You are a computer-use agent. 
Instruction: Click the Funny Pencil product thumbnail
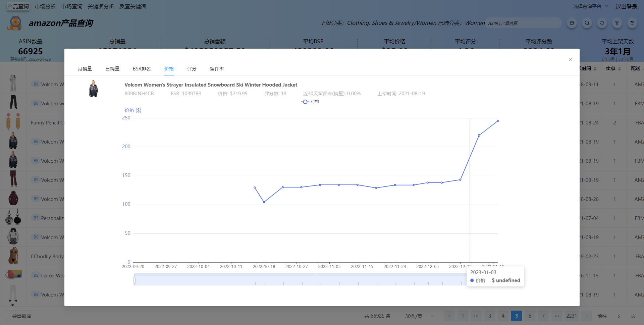[13, 121]
